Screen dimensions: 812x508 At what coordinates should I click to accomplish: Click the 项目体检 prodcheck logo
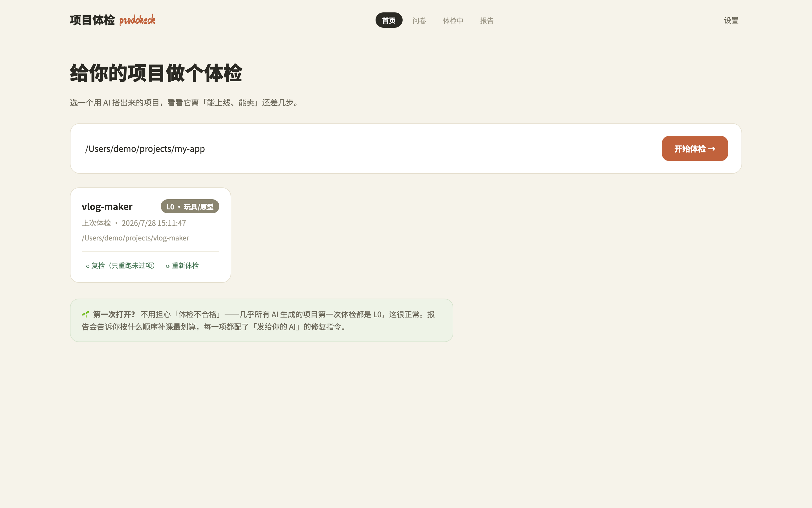point(112,20)
